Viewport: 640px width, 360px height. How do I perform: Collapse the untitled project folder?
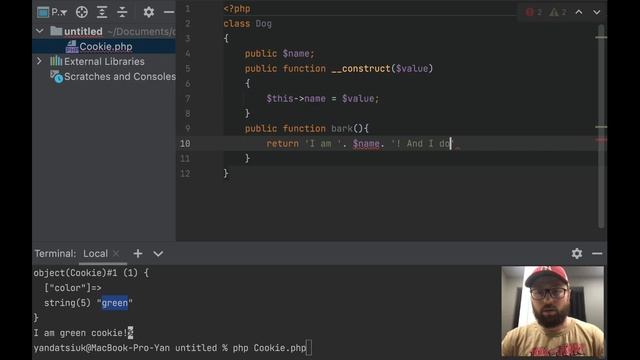(x=40, y=31)
